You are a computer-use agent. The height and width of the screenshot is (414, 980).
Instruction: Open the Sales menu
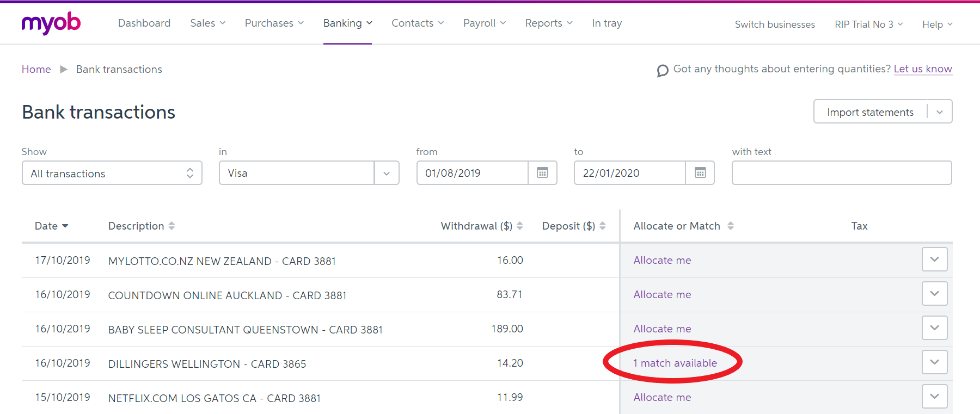tap(207, 23)
